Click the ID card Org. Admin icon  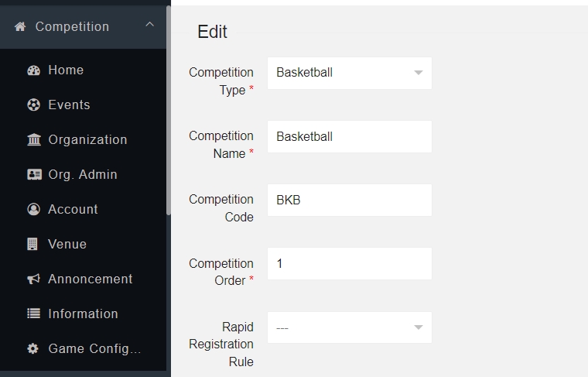33,175
